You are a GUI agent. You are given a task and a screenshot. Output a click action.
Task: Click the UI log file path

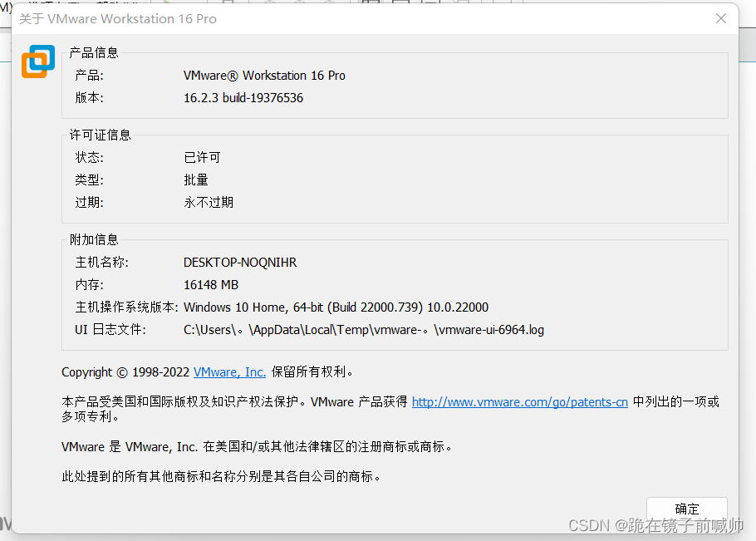364,330
